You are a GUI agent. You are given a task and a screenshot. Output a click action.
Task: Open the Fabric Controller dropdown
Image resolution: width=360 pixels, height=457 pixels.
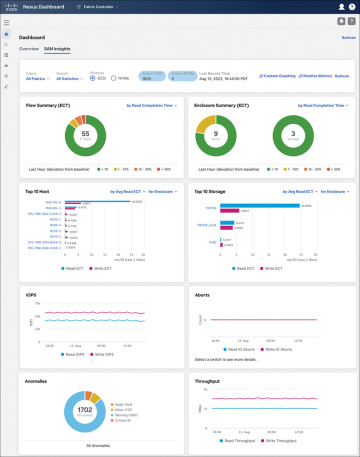click(x=98, y=7)
